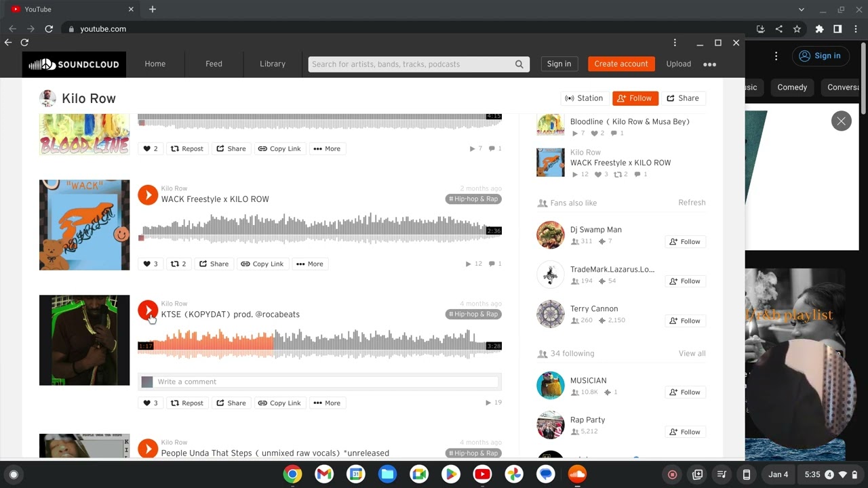Click Create account button
This screenshot has width=868, height=488.
(x=621, y=64)
